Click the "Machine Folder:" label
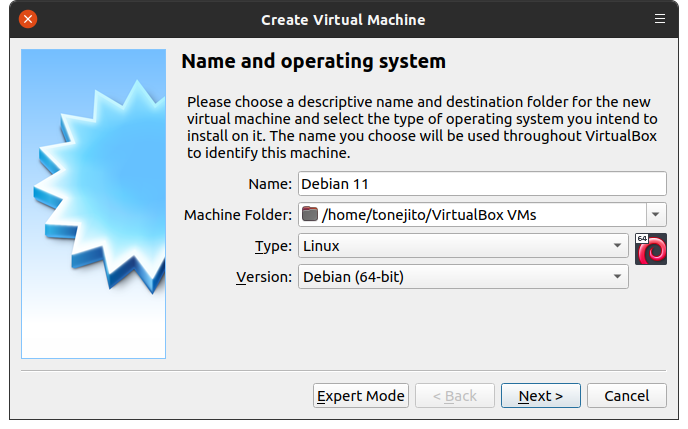Screen dimensions: 688x429 point(238,215)
